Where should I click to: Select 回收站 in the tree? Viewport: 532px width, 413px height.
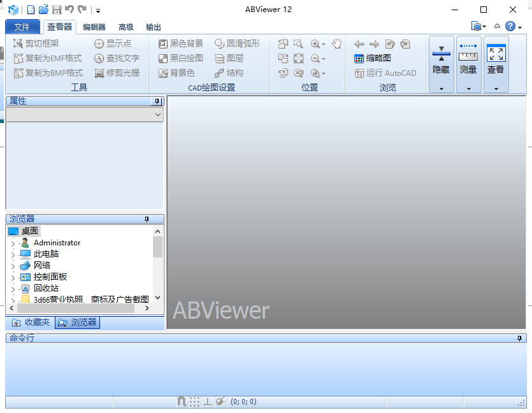(46, 289)
